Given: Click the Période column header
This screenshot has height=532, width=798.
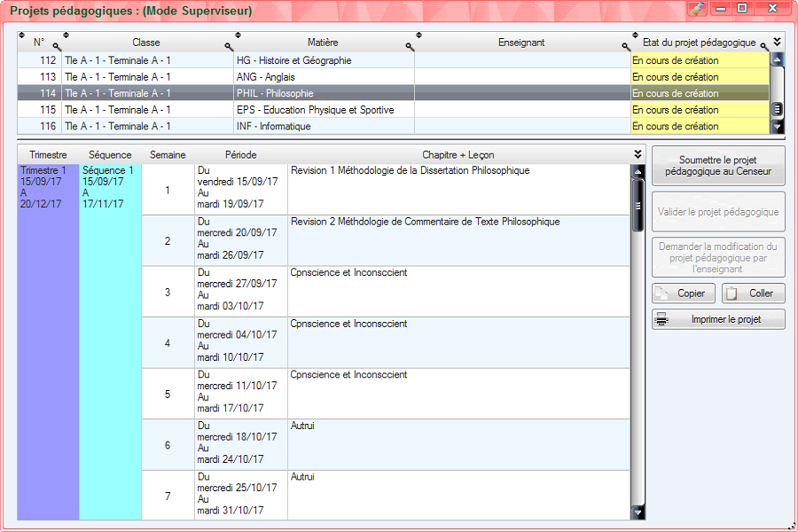Looking at the screenshot, I should tap(240, 155).
